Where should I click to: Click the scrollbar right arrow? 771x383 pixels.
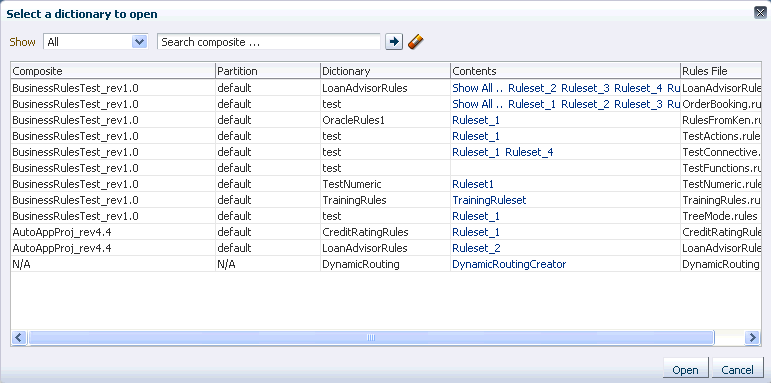point(752,337)
